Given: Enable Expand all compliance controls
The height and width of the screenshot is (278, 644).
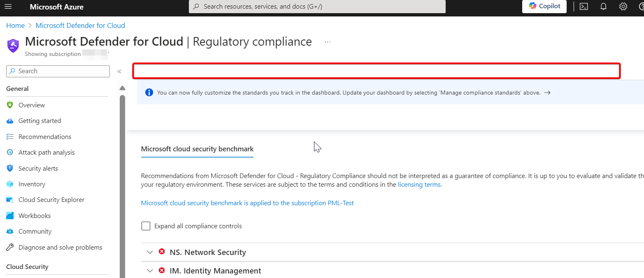Looking at the screenshot, I should [x=146, y=226].
